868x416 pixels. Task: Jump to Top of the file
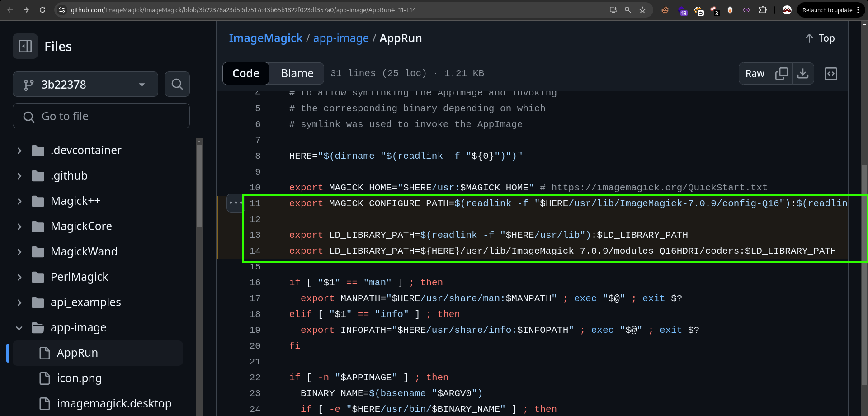[x=820, y=38]
